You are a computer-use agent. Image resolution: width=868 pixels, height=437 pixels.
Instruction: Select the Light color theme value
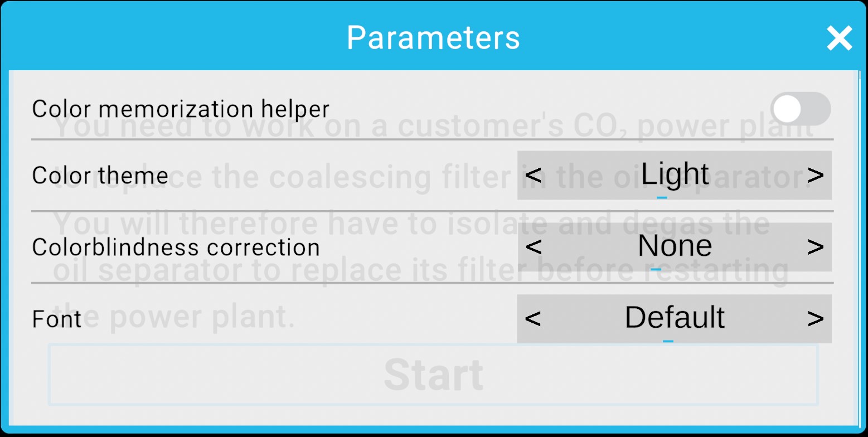675,175
